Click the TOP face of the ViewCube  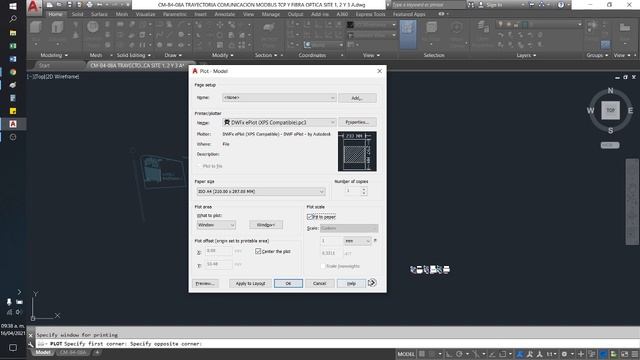(610, 110)
